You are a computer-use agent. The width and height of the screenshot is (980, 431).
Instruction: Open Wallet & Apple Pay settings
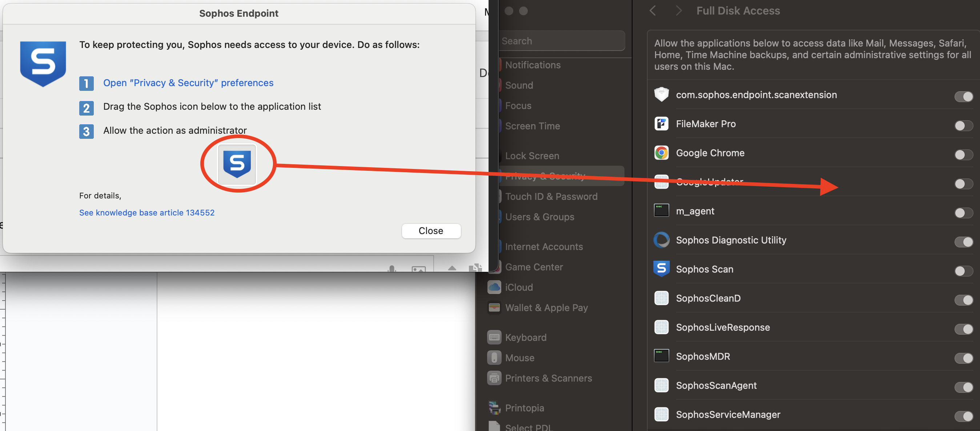(x=546, y=307)
